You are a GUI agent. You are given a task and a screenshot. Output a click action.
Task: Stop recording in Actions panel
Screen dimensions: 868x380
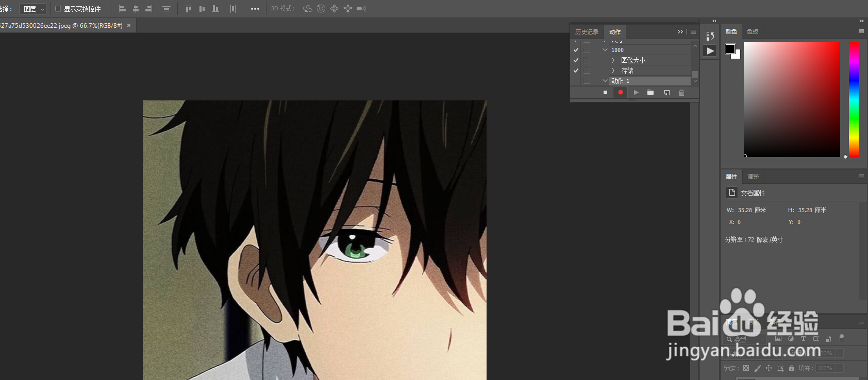[605, 93]
